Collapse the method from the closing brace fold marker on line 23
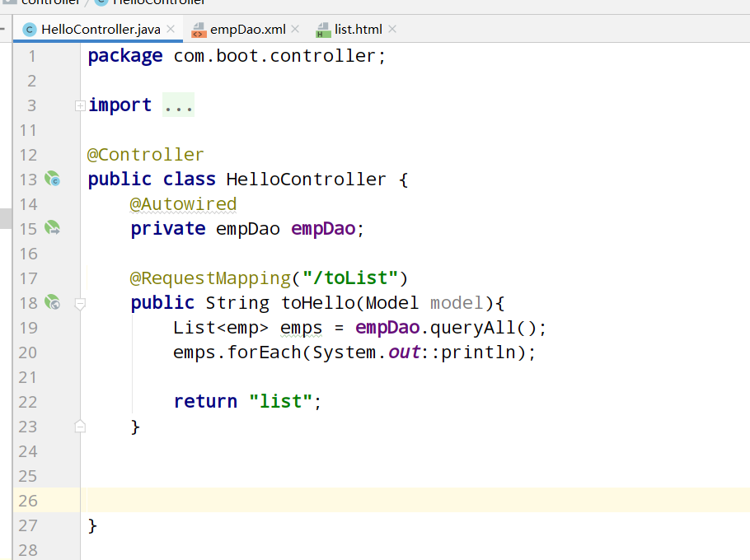The height and width of the screenshot is (560, 750). (x=81, y=427)
